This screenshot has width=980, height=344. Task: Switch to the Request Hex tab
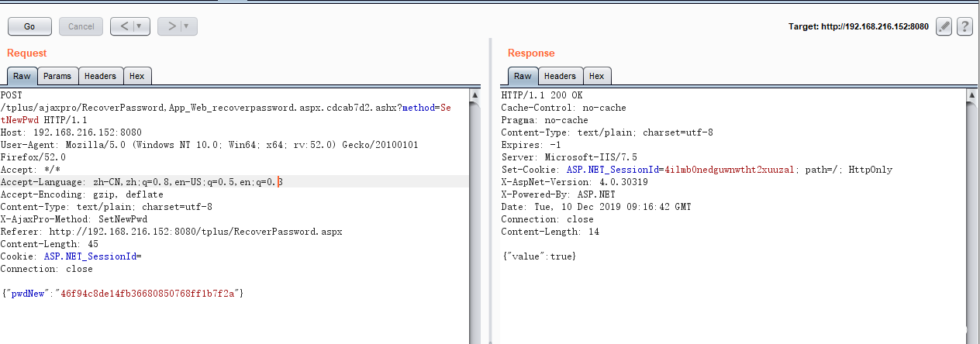tap(137, 76)
